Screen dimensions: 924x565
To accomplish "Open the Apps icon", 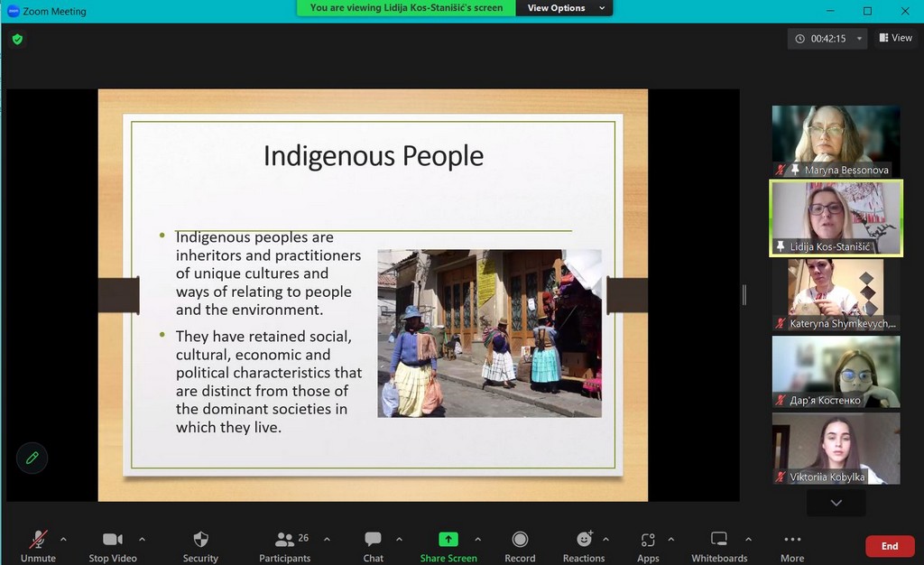I will click(x=648, y=540).
